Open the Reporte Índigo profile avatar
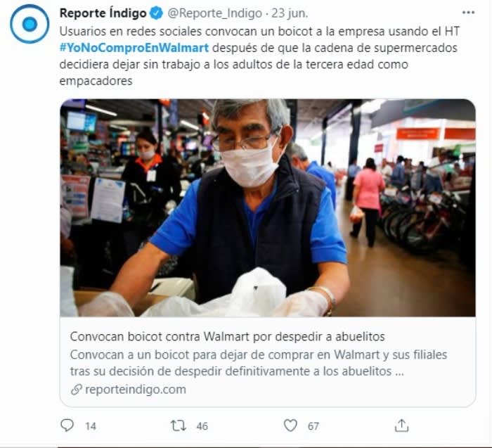 click(30, 24)
